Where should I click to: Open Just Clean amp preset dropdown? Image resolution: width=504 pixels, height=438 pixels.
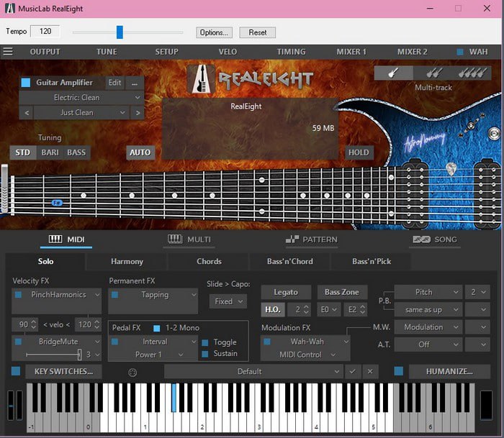81,113
